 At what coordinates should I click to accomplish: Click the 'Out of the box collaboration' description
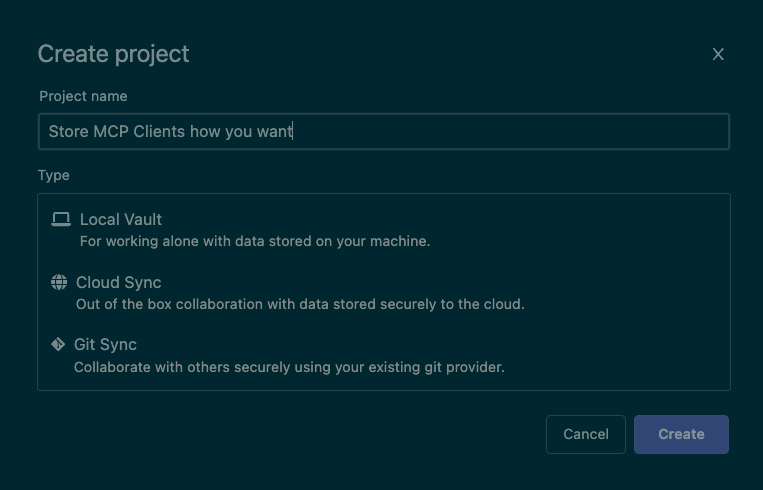[x=300, y=304]
